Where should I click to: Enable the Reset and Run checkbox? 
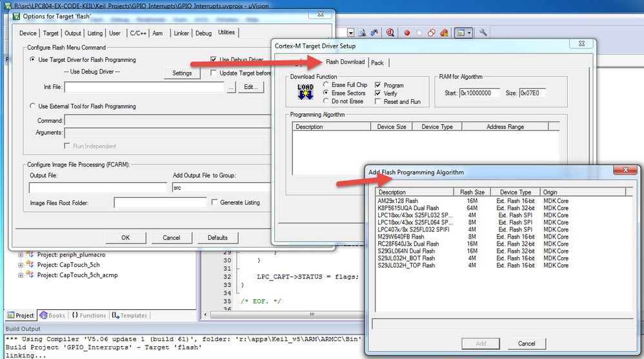(x=377, y=101)
